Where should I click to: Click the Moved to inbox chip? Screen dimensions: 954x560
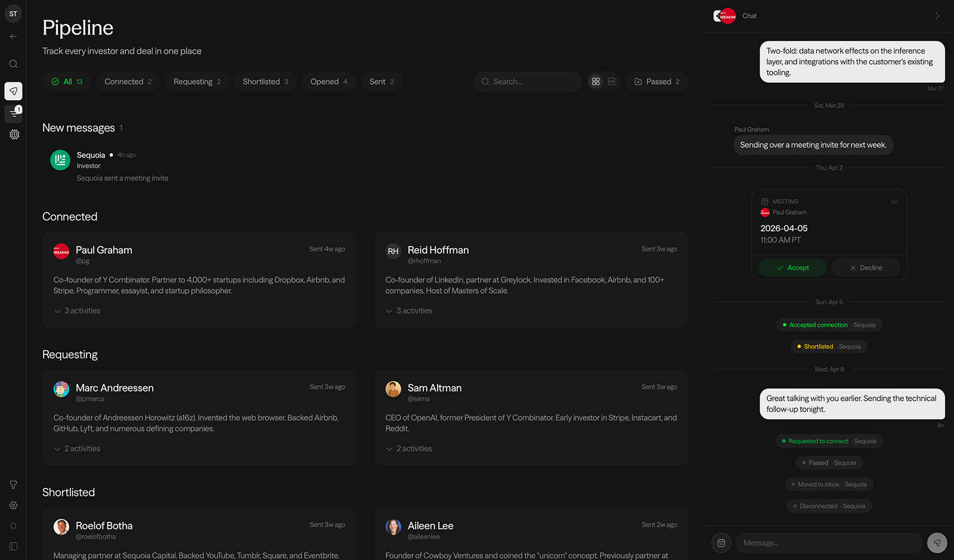(829, 484)
